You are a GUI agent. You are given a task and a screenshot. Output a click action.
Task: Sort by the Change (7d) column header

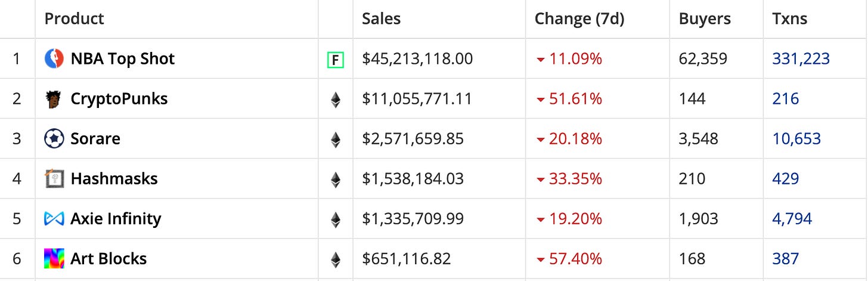[x=579, y=18]
